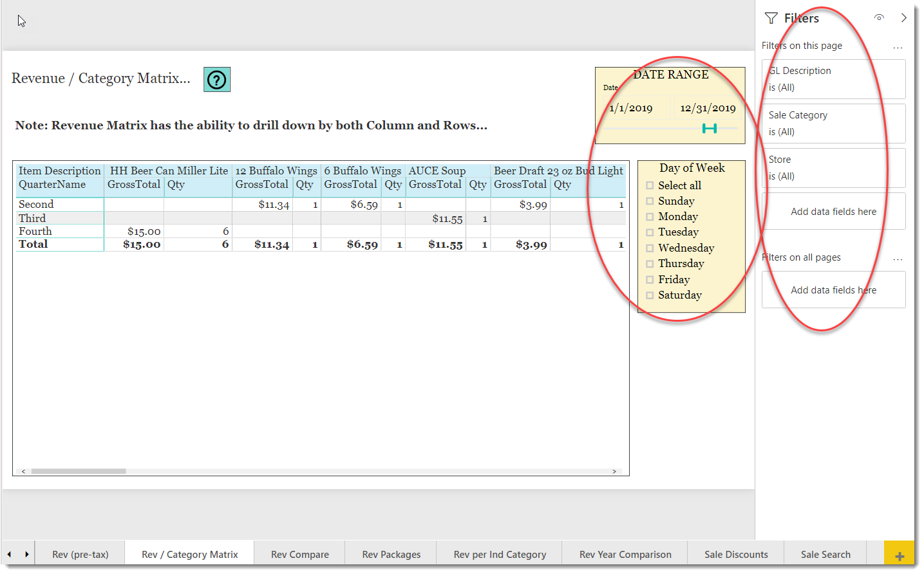Check the Sunday checkbox

click(650, 201)
